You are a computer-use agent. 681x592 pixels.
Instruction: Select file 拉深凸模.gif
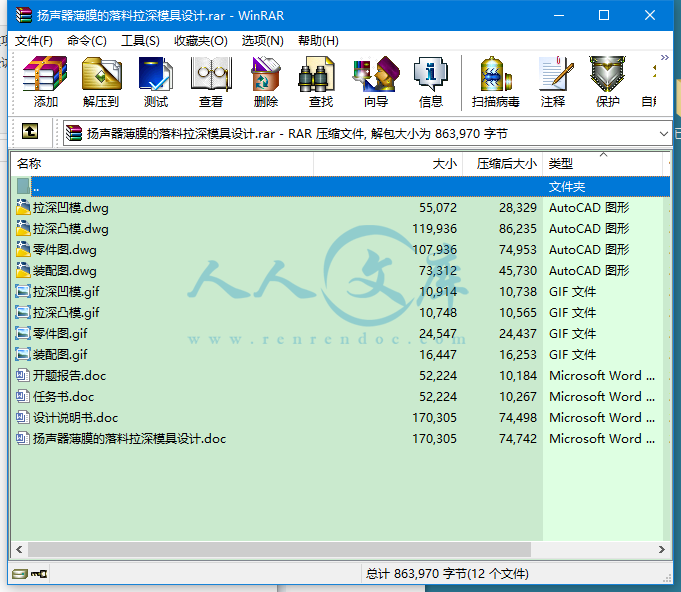pos(341,313)
